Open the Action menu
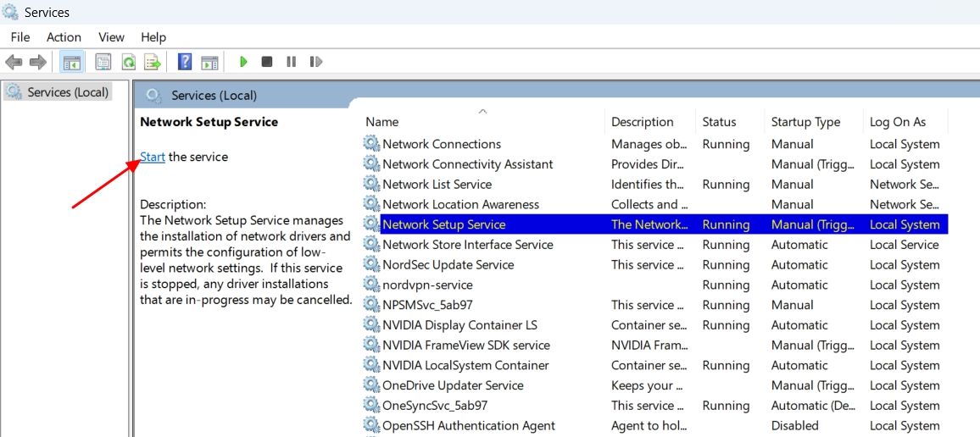The height and width of the screenshot is (437, 980). point(64,36)
